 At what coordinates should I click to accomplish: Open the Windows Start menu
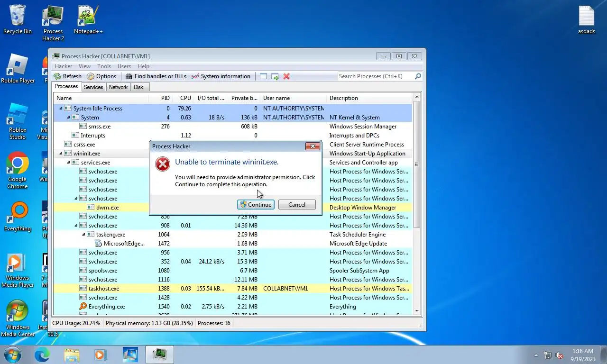pyautogui.click(x=12, y=354)
